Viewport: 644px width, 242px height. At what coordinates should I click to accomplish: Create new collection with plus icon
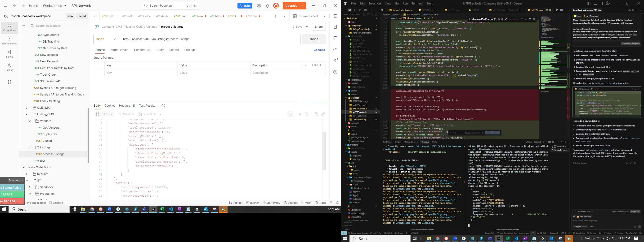click(x=24, y=26)
